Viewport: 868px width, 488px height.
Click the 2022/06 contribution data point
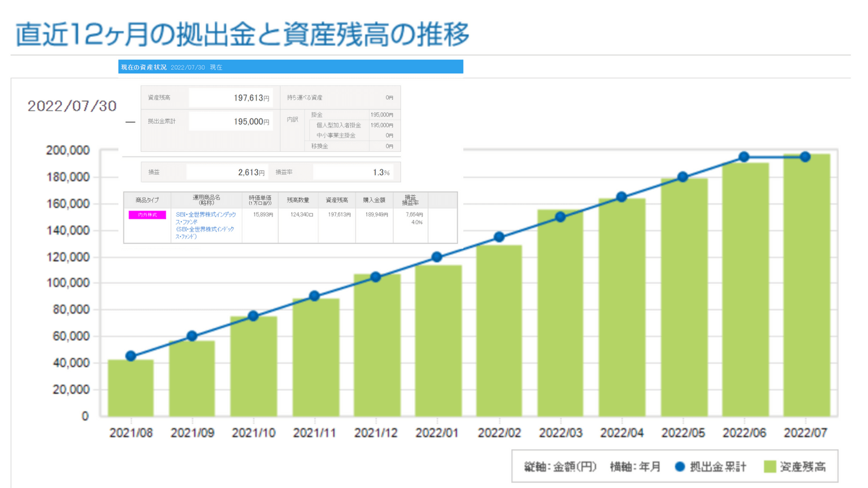[x=744, y=157]
